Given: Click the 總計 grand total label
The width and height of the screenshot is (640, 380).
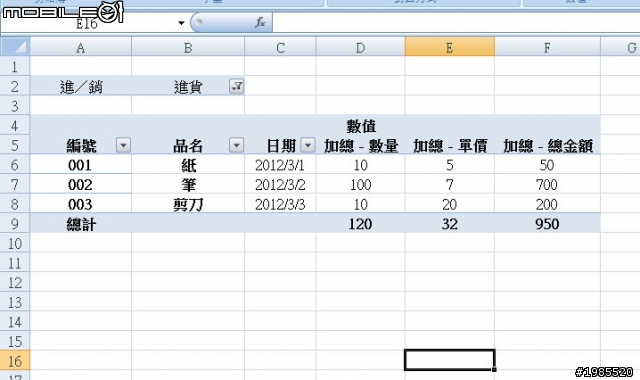Looking at the screenshot, I should coord(80,223).
